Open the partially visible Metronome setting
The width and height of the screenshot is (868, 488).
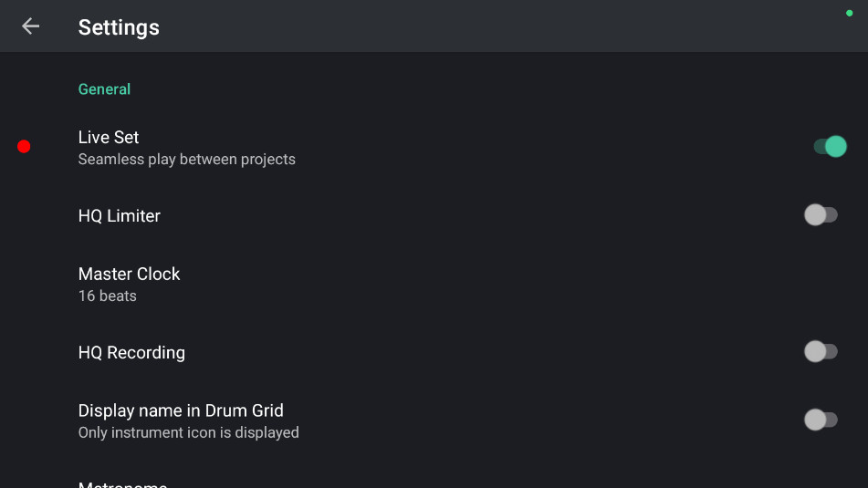(x=123, y=483)
